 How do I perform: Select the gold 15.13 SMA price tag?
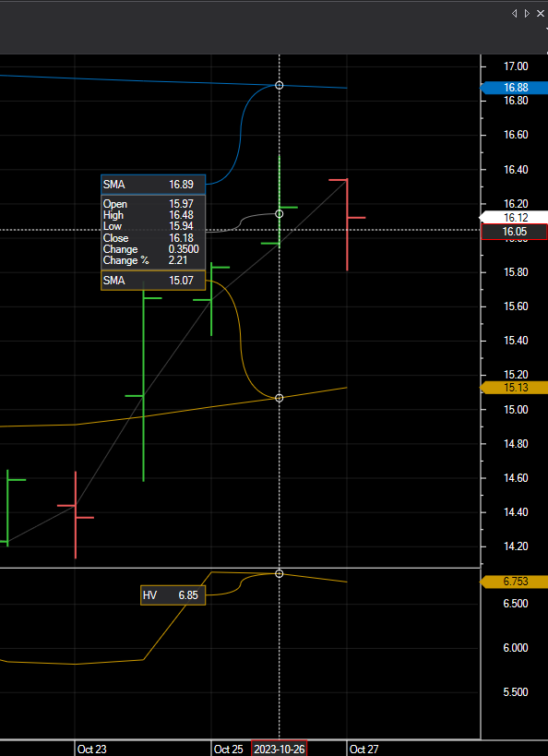(x=514, y=387)
